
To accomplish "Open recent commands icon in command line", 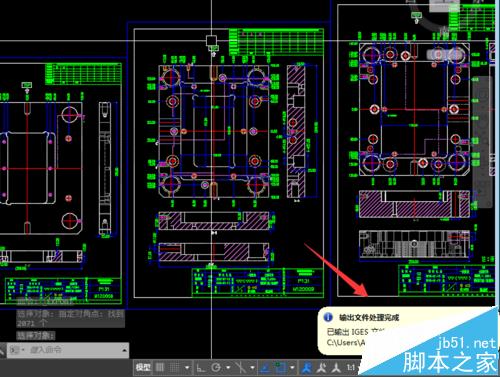I will tap(16, 350).
